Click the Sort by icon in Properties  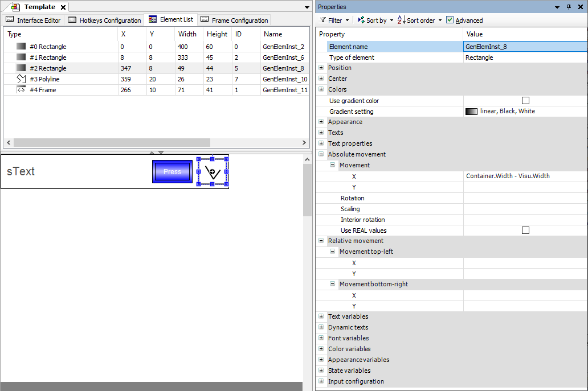pos(360,20)
